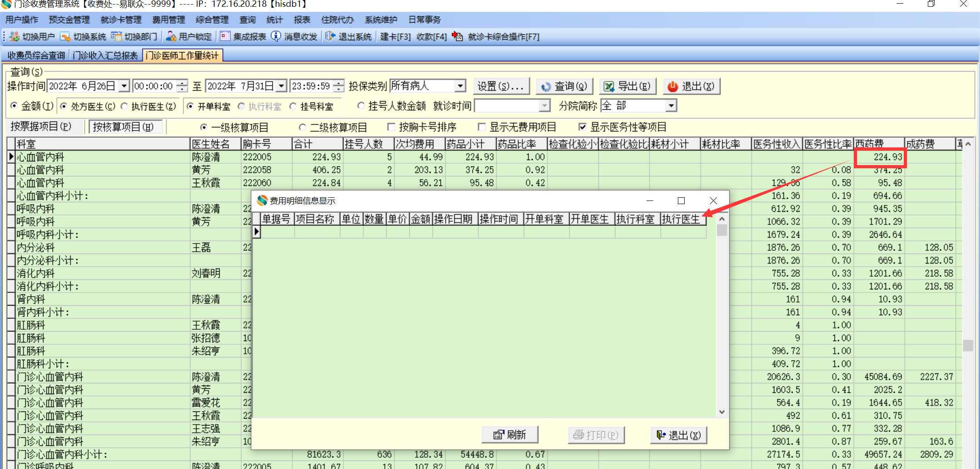This screenshot has height=469, width=980.
Task: Adjust the start time 00:00:00 spinner
Action: click(182, 86)
